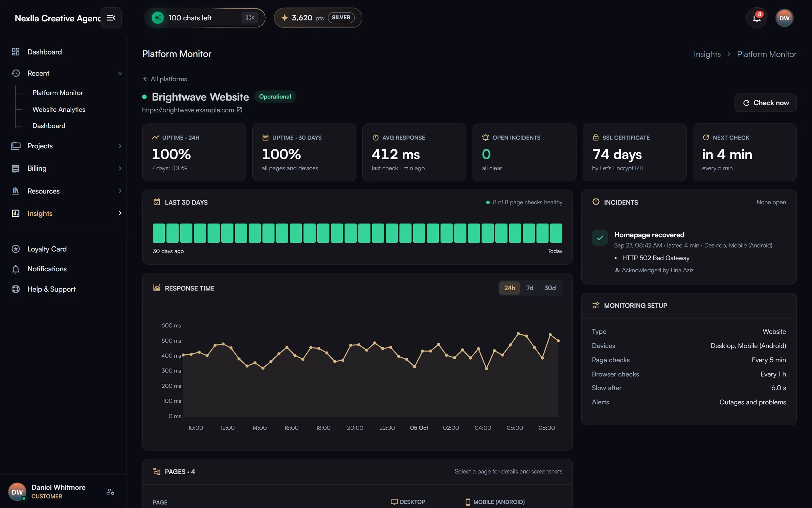Click the SSL Certificate lock icon
This screenshot has width=812, height=508.
(x=596, y=137)
